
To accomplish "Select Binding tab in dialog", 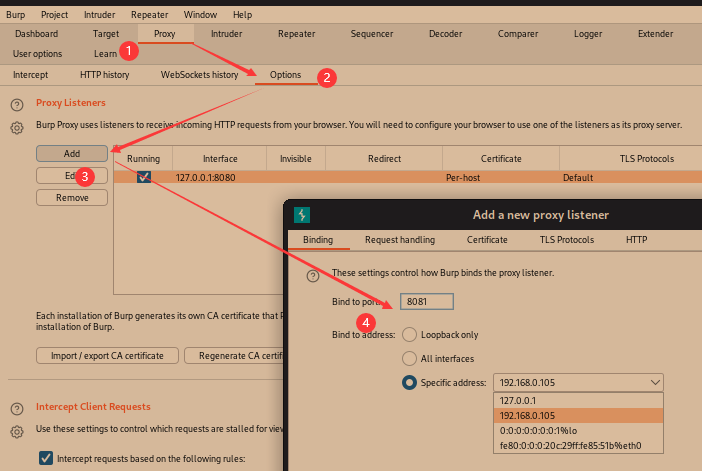I will point(318,240).
